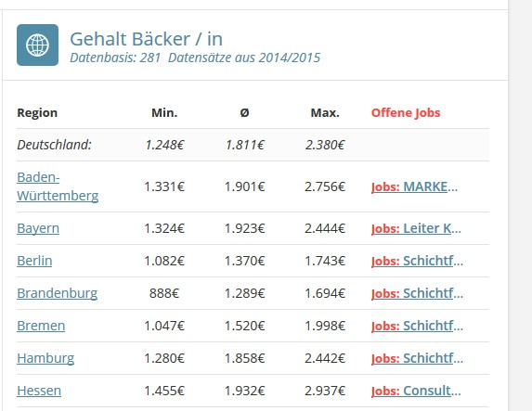Click the Region column header
532x411 pixels.
tap(37, 113)
